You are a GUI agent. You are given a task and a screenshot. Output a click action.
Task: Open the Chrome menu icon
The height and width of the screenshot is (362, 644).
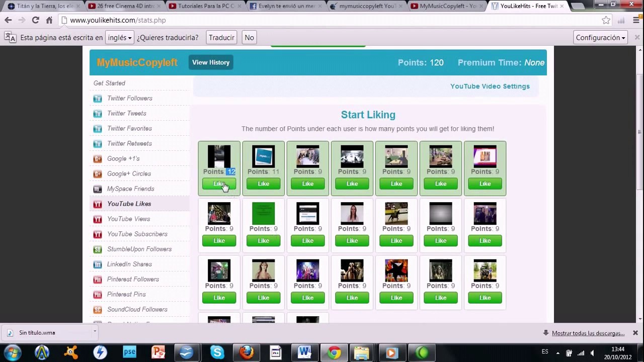click(636, 20)
